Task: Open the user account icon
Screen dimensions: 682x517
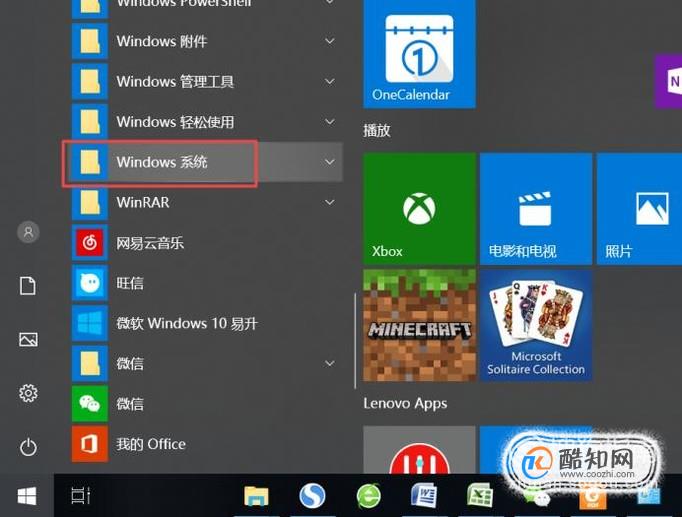Action: [28, 232]
